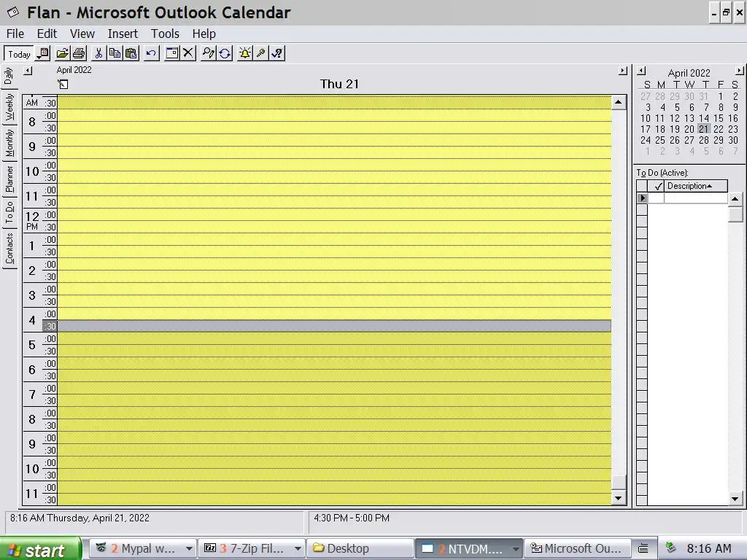Select the highlighted 4:30 PM time slot

click(x=334, y=326)
